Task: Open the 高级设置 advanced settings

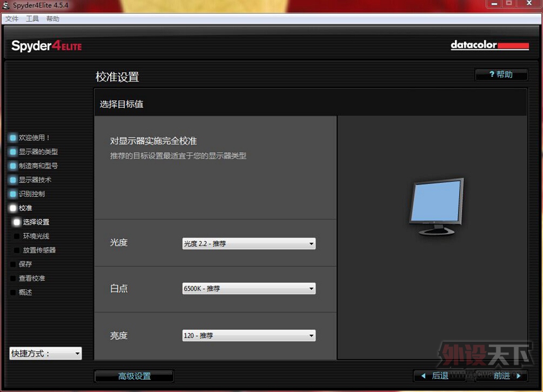Action: [134, 376]
